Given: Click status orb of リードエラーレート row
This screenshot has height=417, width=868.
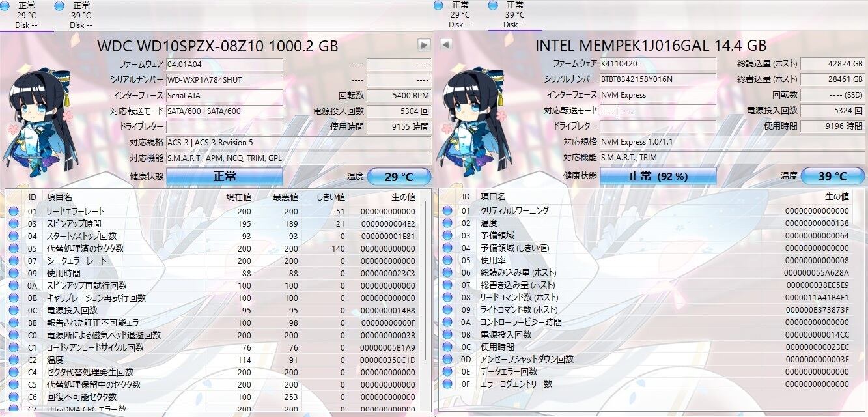Looking at the screenshot, I should (x=14, y=211).
